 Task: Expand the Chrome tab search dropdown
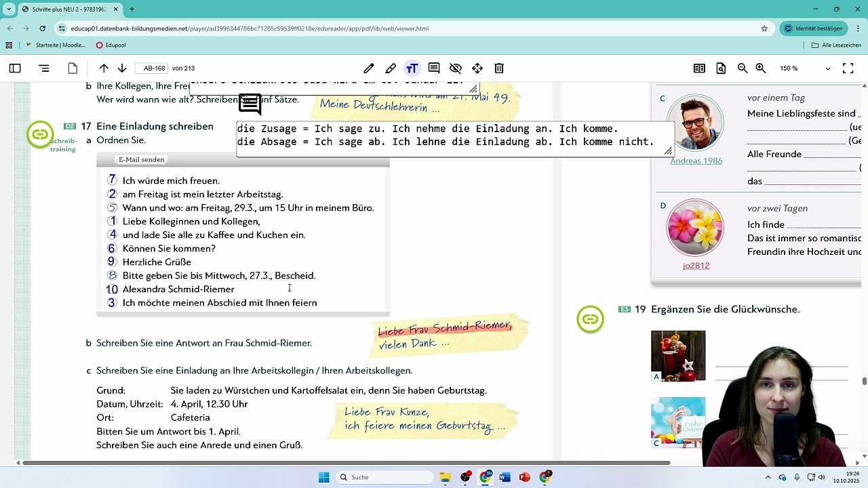(9, 9)
